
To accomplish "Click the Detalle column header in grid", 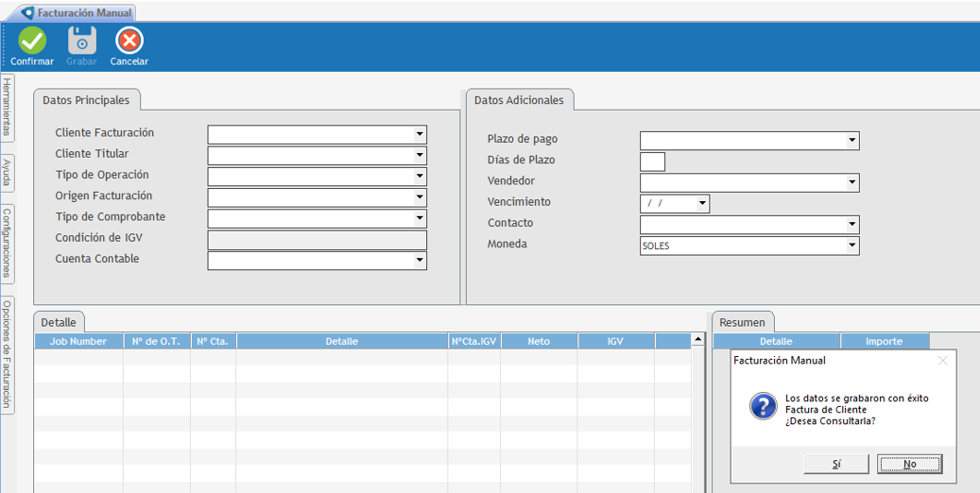I will pyautogui.click(x=342, y=341).
